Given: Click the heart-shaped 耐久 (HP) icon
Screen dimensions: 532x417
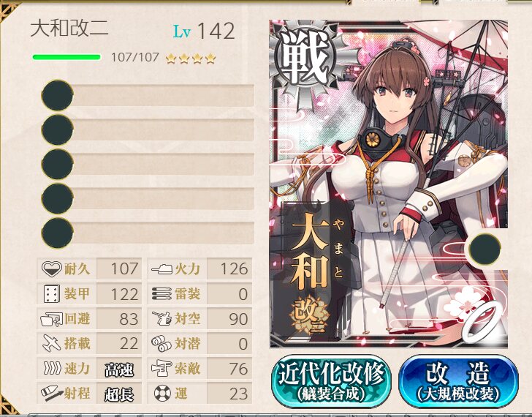Looking at the screenshot, I should tap(52, 268).
